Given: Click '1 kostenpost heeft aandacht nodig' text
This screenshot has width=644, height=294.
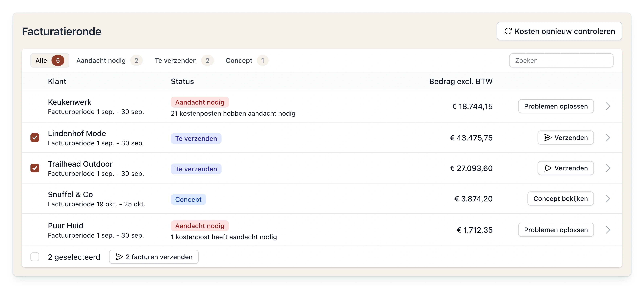Looking at the screenshot, I should coord(224,237).
